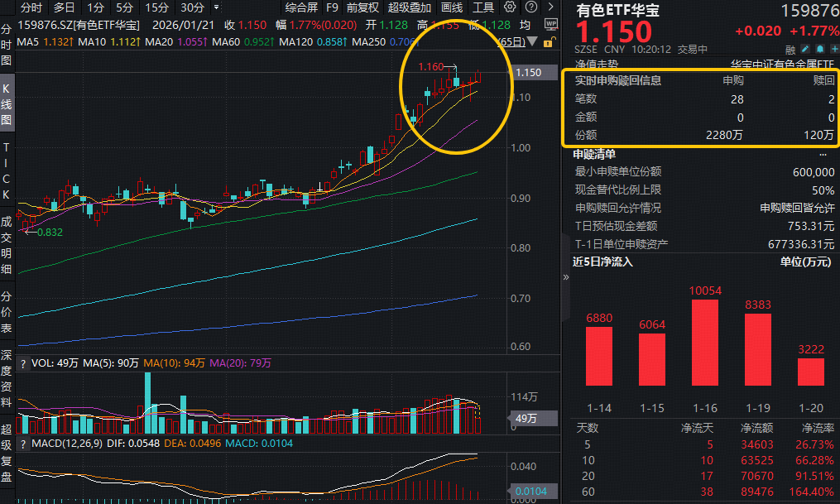Open VOL indicator help question mark
This screenshot has height=504, width=840.
[x=22, y=363]
